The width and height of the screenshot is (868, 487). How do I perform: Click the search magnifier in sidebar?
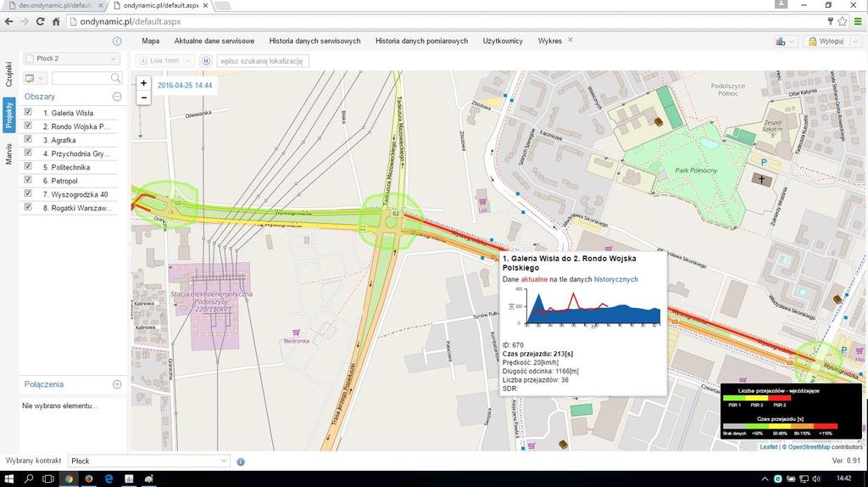tap(115, 78)
